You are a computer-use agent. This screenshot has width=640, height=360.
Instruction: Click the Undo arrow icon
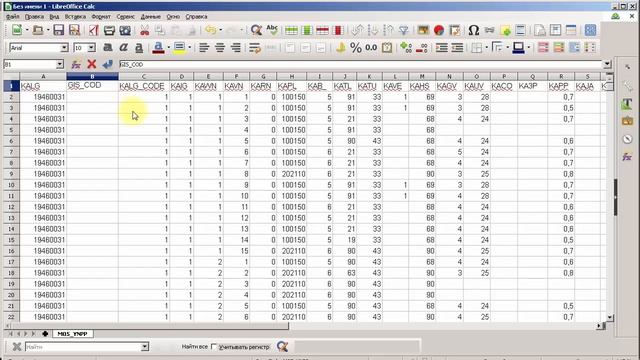pos(210,30)
